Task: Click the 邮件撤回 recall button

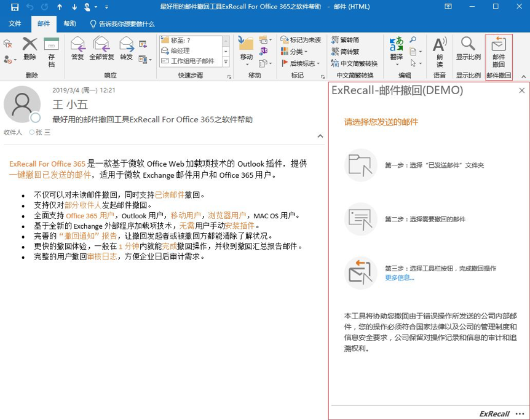Action: point(499,52)
